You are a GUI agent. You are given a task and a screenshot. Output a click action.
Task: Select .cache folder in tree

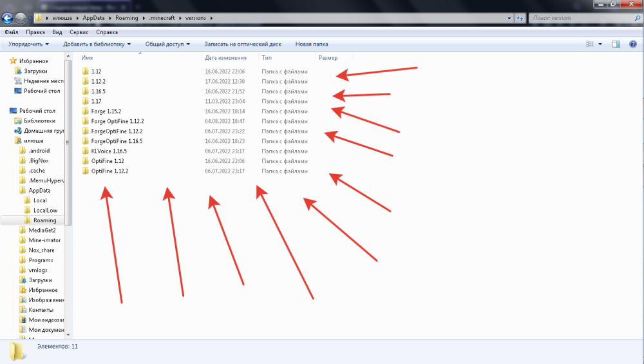pyautogui.click(x=37, y=171)
